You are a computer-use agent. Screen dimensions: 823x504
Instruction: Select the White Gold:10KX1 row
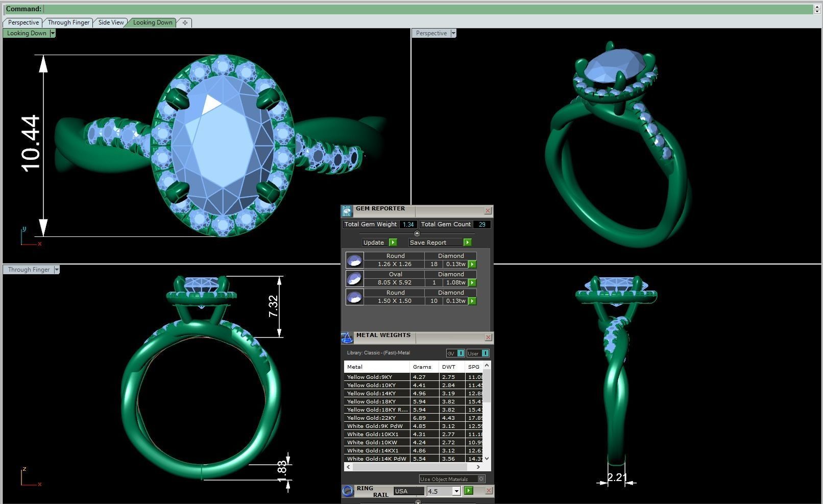pos(414,434)
